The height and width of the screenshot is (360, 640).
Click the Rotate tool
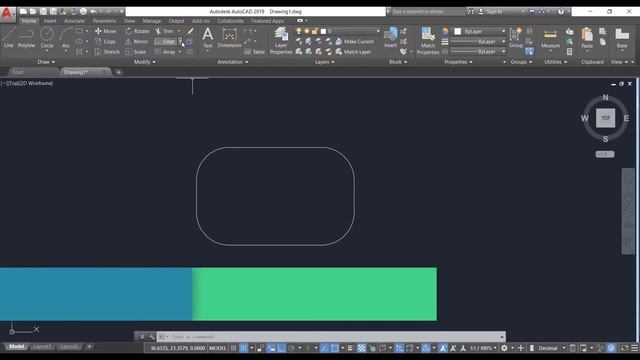137,31
